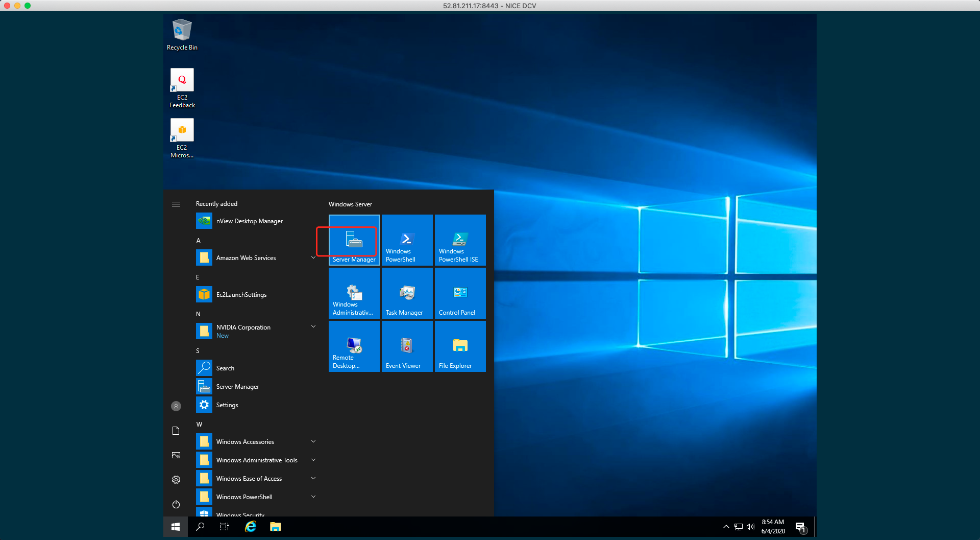The image size is (980, 540).
Task: Open the Server Manager tile
Action: click(x=354, y=240)
